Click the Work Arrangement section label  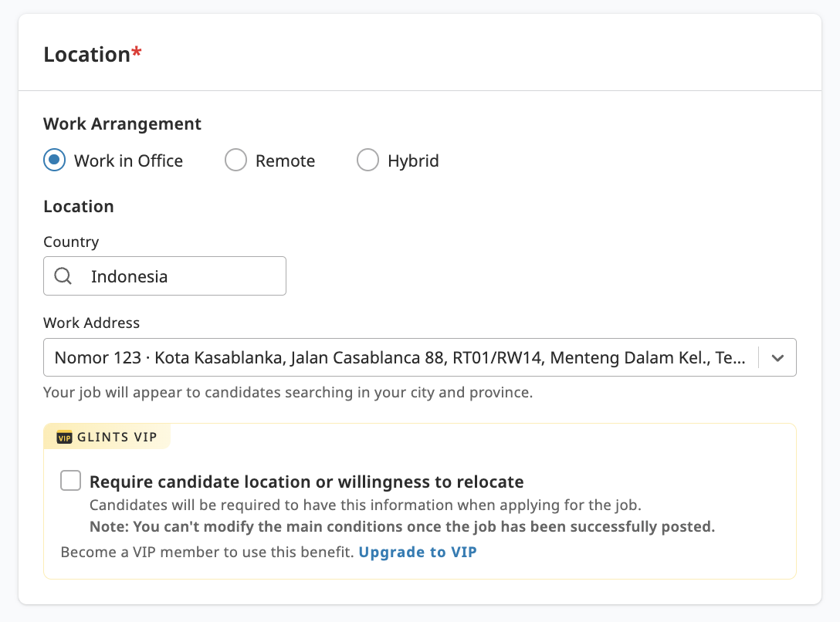pos(122,123)
